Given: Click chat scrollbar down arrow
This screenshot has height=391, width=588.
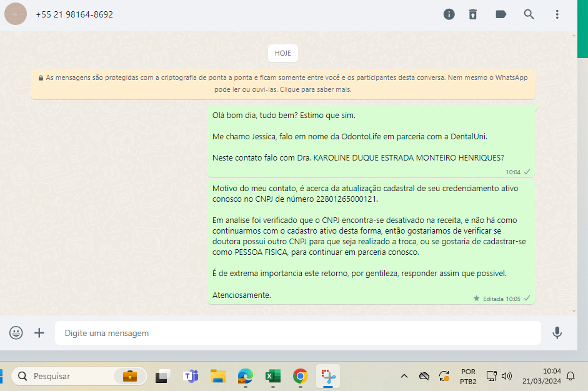Looking at the screenshot, I should [574, 311].
